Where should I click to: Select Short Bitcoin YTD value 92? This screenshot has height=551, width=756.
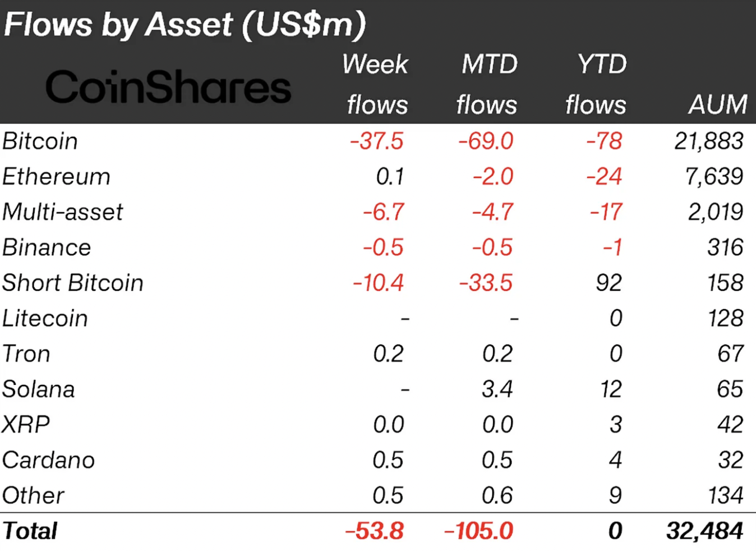click(609, 283)
